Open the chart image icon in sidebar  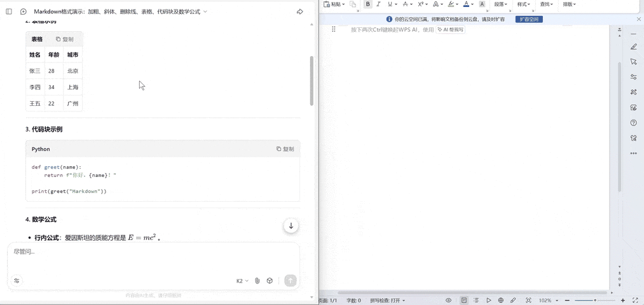click(633, 108)
